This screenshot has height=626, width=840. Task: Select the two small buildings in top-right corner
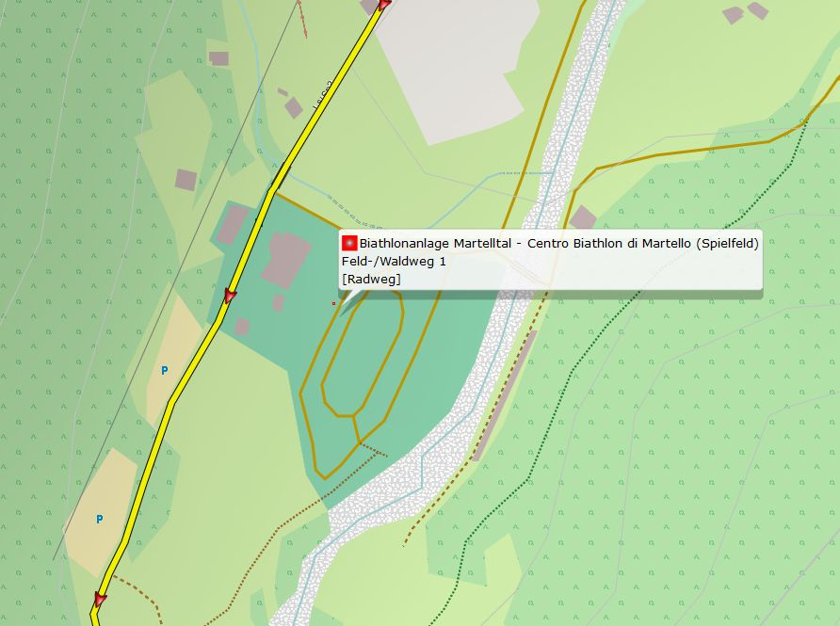(x=745, y=12)
